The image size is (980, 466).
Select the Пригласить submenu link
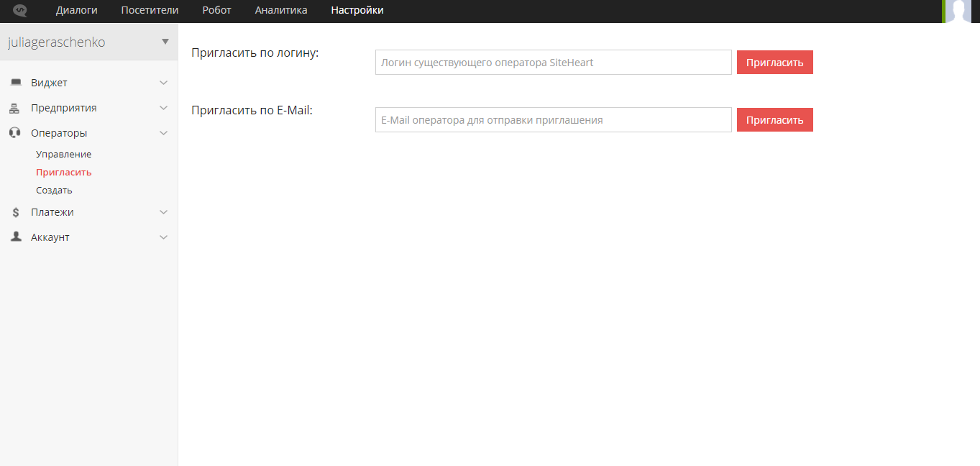[64, 173]
